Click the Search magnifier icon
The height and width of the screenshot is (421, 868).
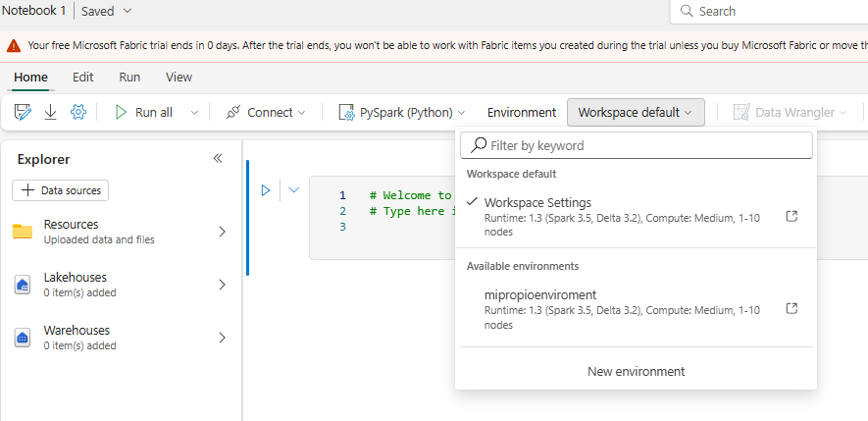[x=687, y=11]
